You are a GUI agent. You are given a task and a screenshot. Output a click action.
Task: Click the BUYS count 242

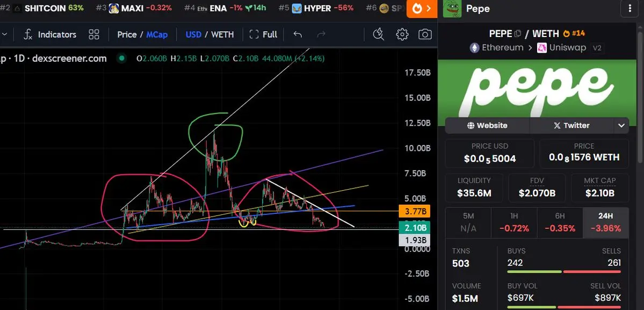coord(515,262)
